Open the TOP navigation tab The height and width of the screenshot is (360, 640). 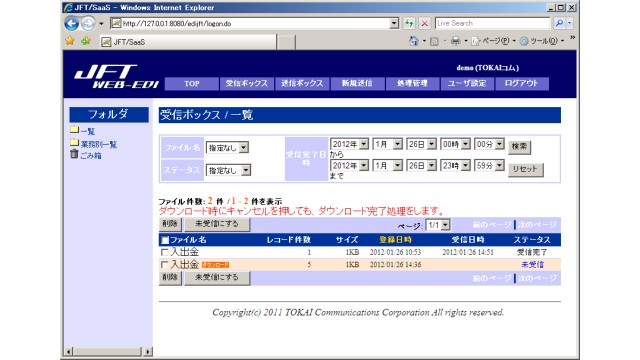pyautogui.click(x=191, y=84)
